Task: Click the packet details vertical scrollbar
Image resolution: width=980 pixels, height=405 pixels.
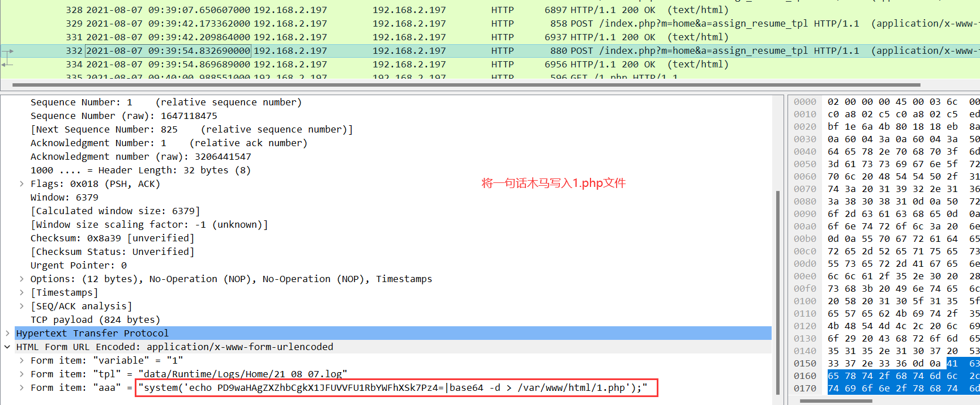Action: point(778,283)
